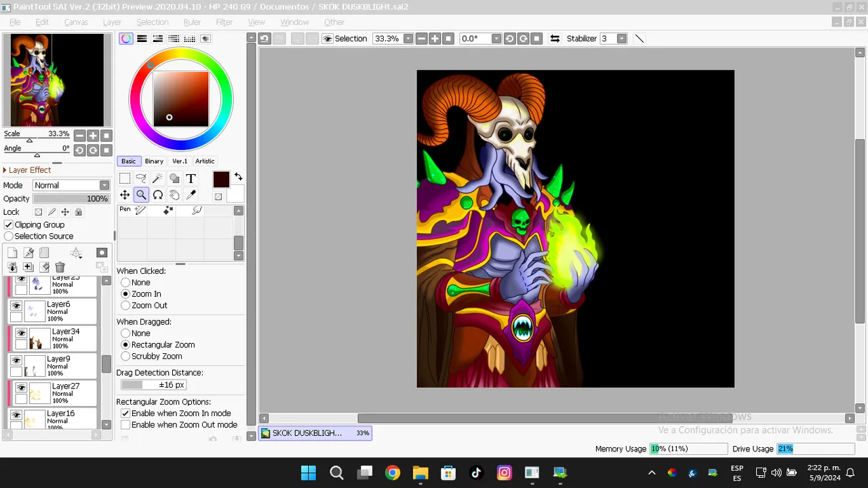Select the Shape tool
The image size is (868, 488).
(x=174, y=179)
